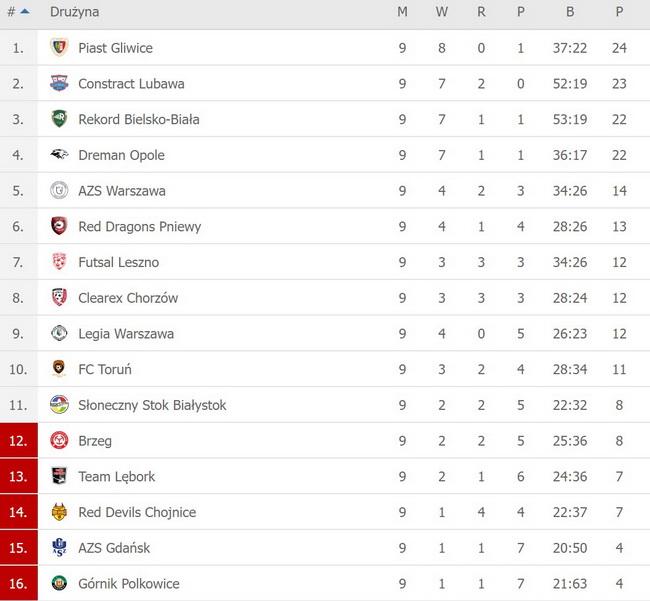The width and height of the screenshot is (650, 601).
Task: Select the Górnik Polkowice team name
Action: (128, 584)
